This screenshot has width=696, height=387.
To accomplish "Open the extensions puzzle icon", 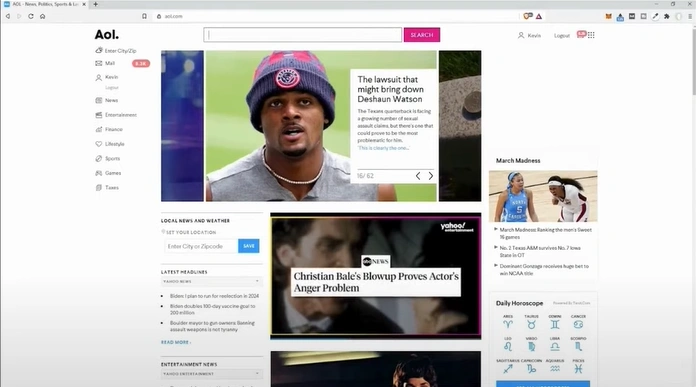I will [667, 16].
